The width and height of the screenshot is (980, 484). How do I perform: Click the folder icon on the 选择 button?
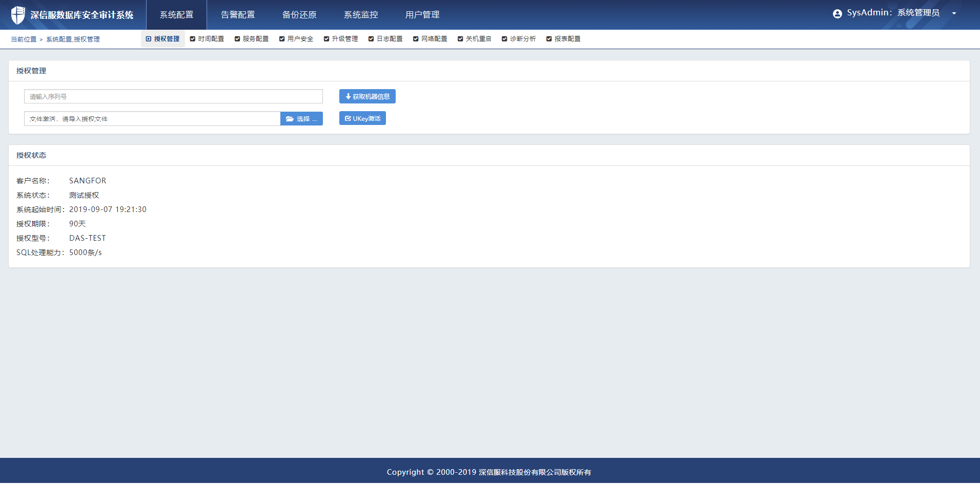pyautogui.click(x=290, y=119)
